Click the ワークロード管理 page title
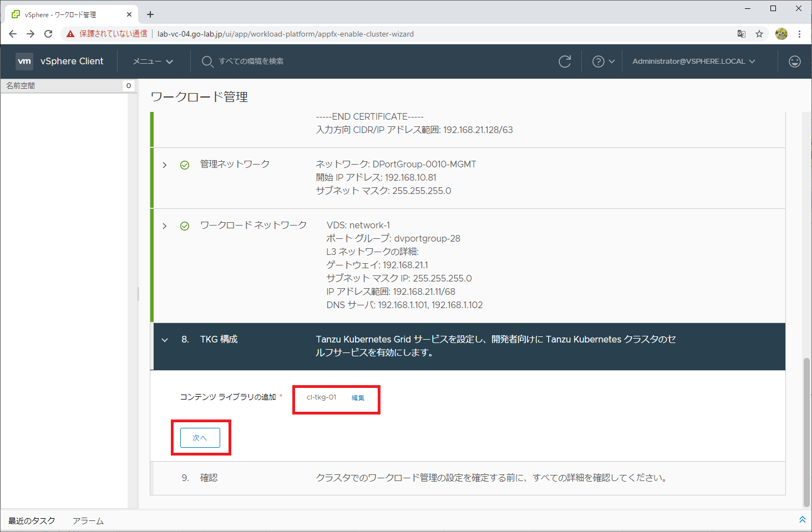Viewport: 812px width, 532px height. click(200, 97)
